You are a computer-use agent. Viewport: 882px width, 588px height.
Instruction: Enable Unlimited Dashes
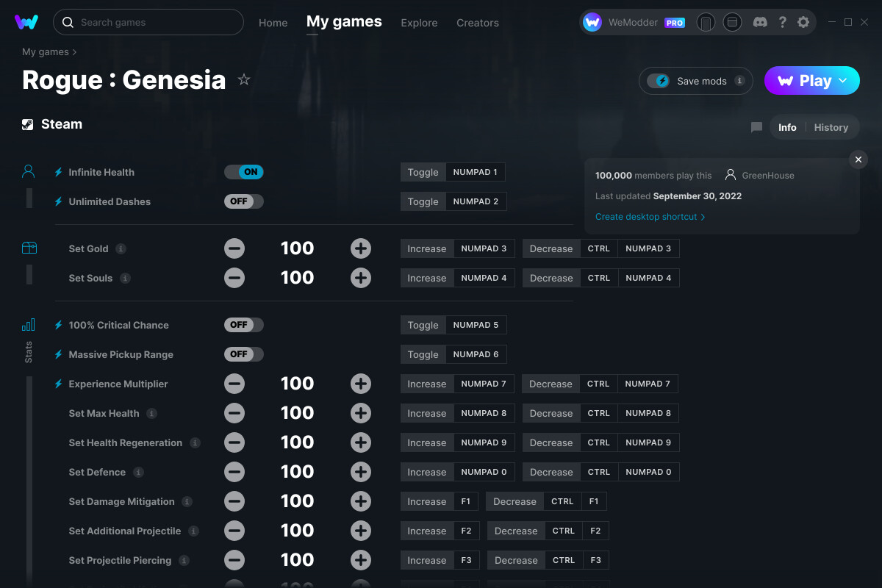[243, 201]
